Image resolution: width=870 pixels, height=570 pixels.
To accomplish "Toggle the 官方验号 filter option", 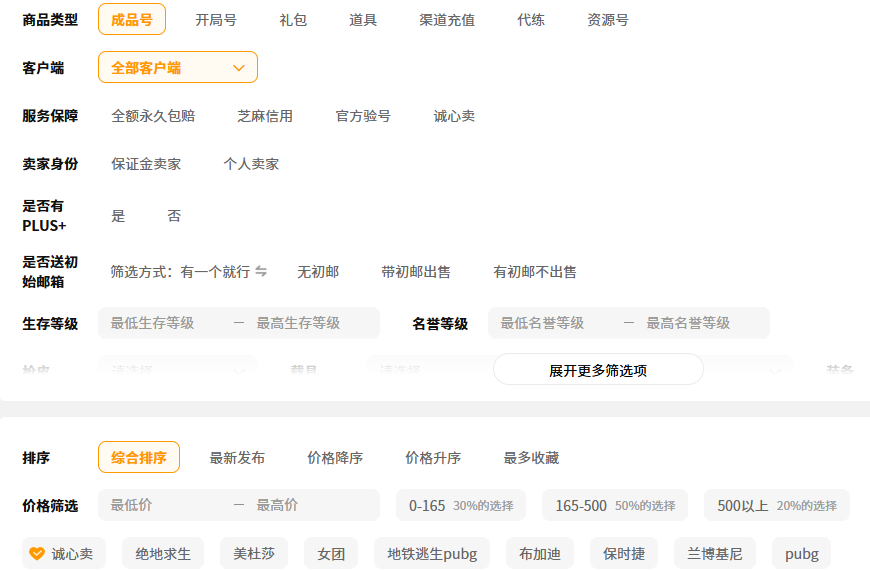I will (363, 116).
